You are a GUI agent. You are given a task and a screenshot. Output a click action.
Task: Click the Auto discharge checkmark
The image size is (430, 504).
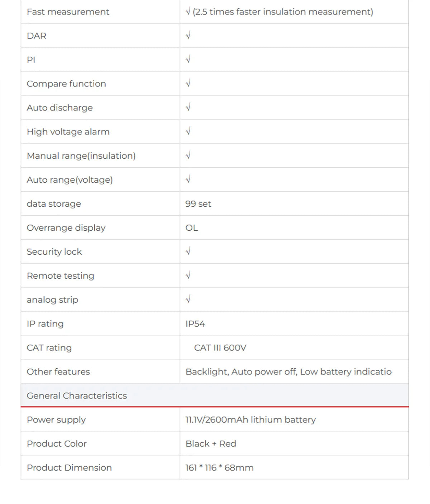click(x=188, y=107)
